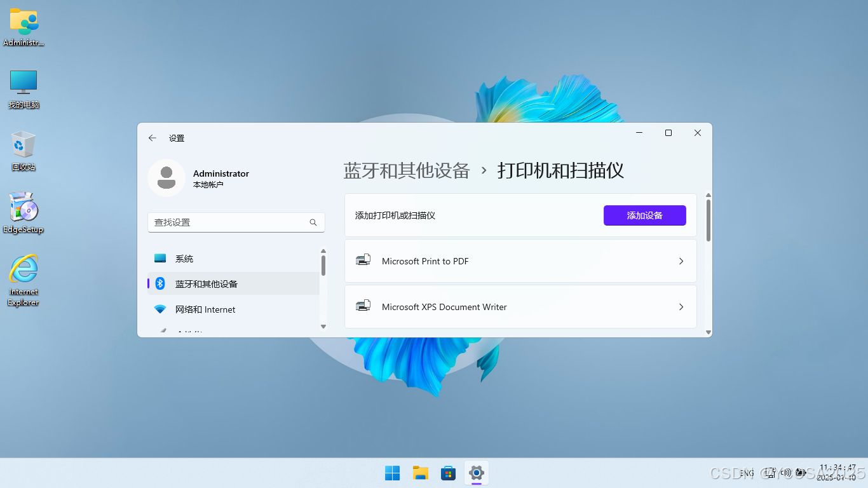
Task: Open the Microsoft XPS Document Writer entry
Action: tap(520, 307)
